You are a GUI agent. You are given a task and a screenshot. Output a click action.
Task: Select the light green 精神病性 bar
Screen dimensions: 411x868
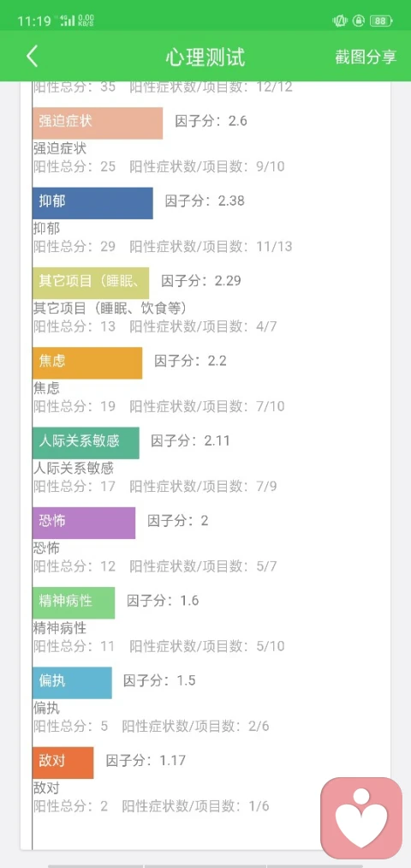coord(74,603)
